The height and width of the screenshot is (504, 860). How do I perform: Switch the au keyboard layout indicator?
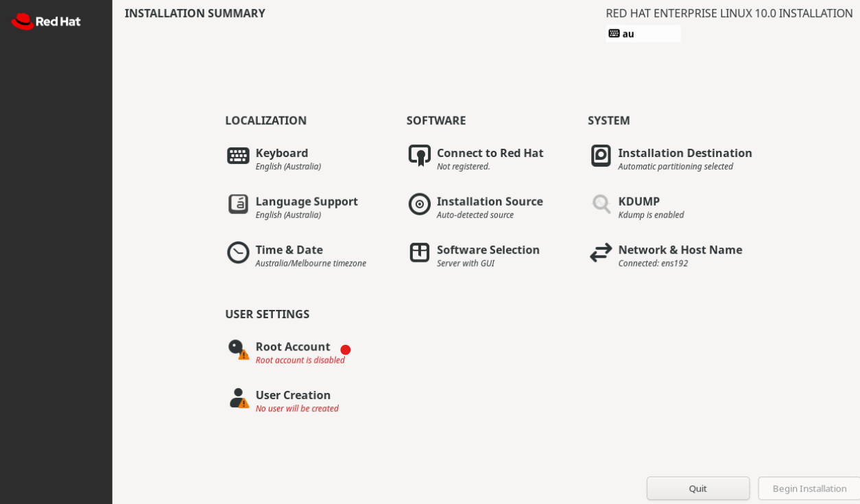(x=643, y=34)
